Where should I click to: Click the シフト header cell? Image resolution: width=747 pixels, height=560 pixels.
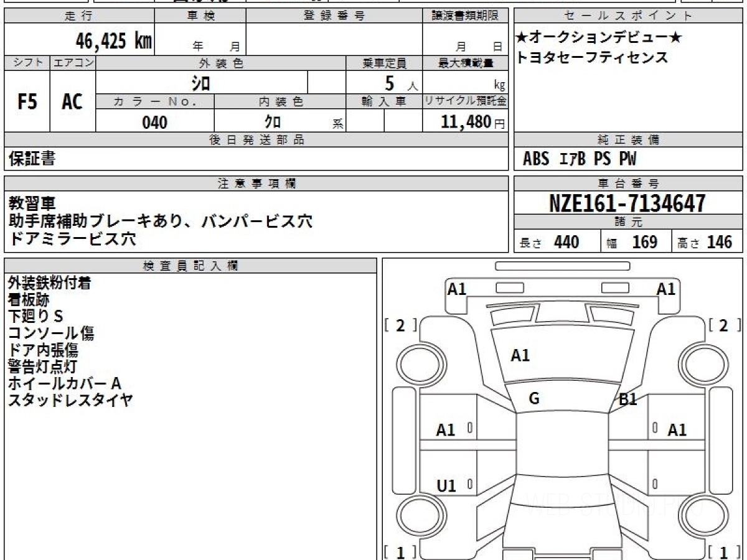[27, 63]
